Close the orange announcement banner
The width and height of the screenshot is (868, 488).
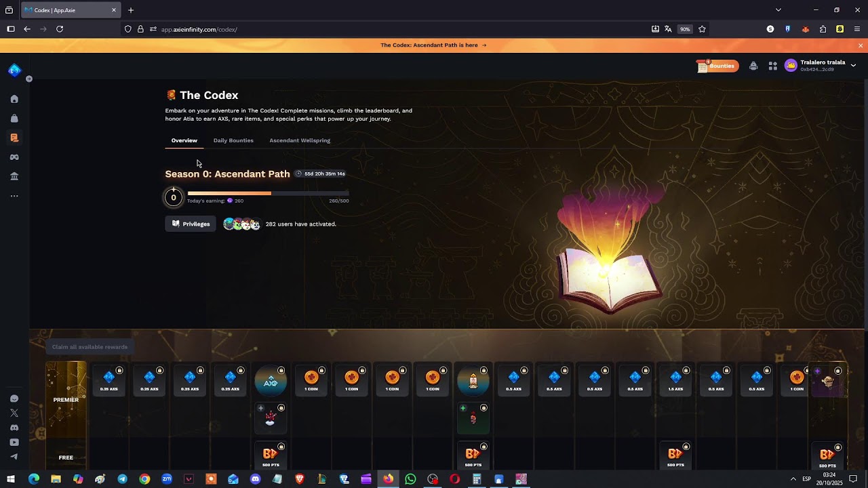click(x=861, y=45)
